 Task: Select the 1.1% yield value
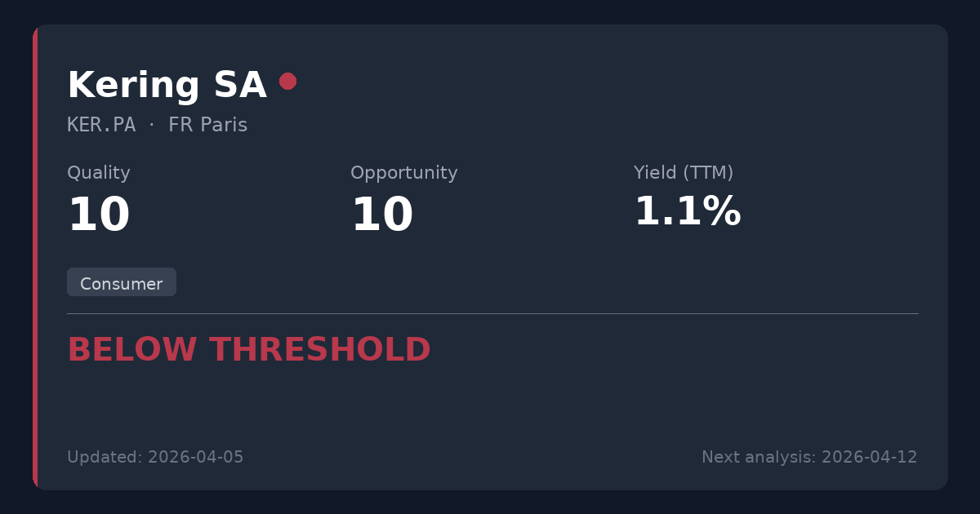click(687, 212)
